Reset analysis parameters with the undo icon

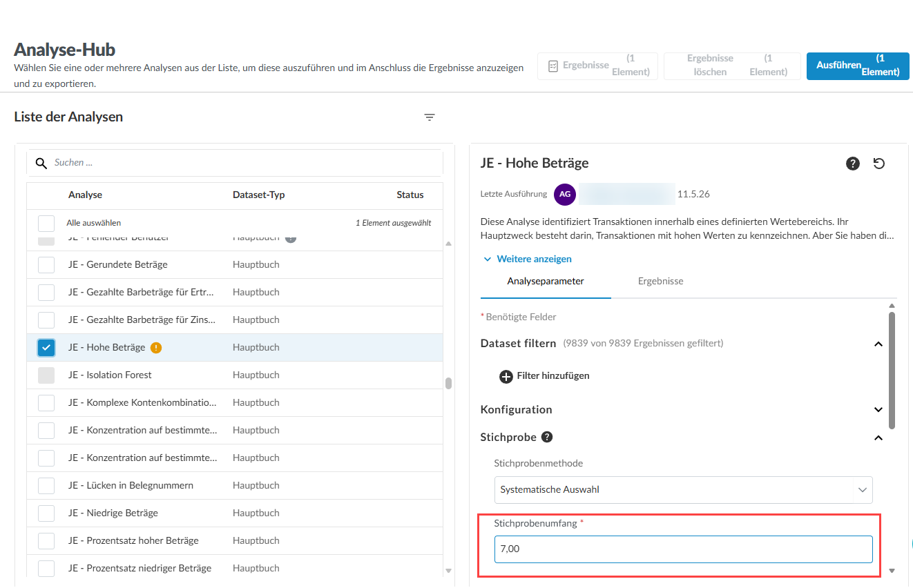pos(878,164)
